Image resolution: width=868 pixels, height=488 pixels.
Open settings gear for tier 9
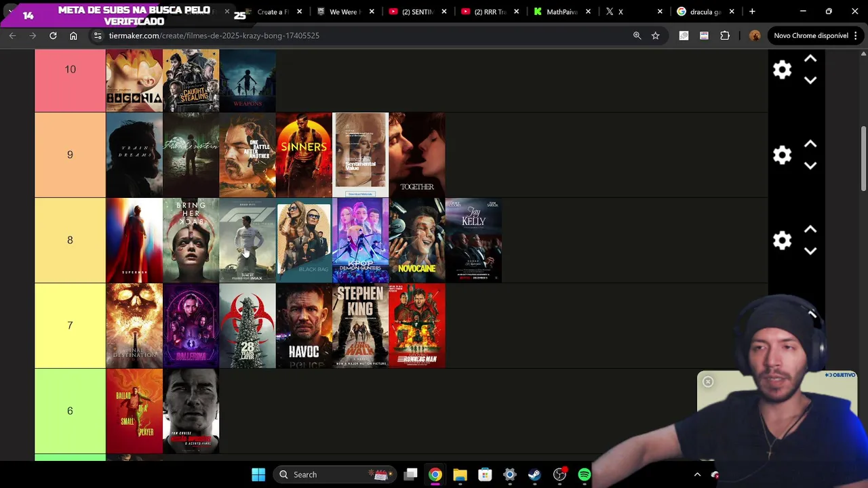[782, 155]
